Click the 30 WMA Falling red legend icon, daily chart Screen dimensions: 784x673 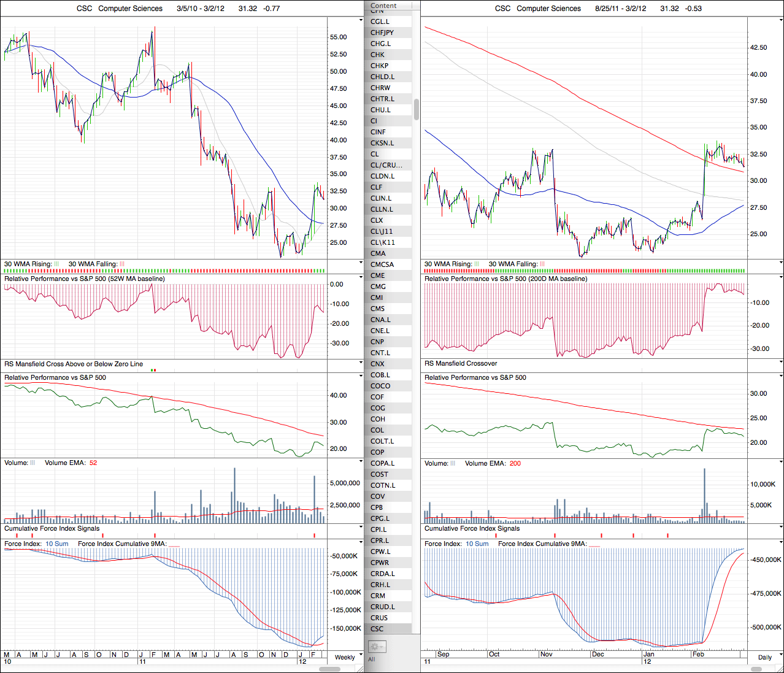(542, 264)
